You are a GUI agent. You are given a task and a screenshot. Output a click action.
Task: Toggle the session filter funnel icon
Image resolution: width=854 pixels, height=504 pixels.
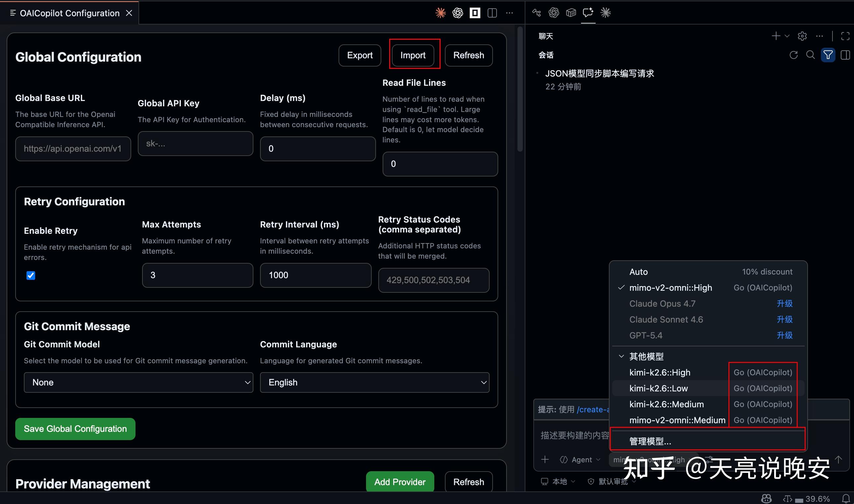coord(828,55)
